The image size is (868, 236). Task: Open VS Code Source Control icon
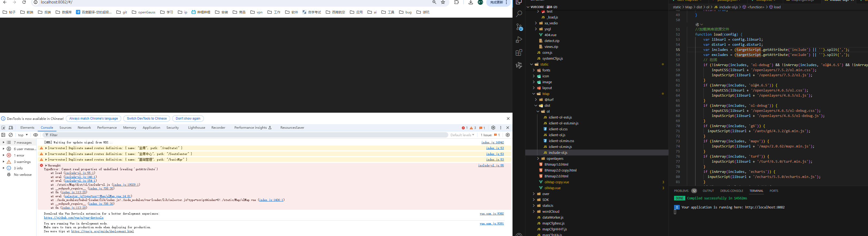coord(519,27)
